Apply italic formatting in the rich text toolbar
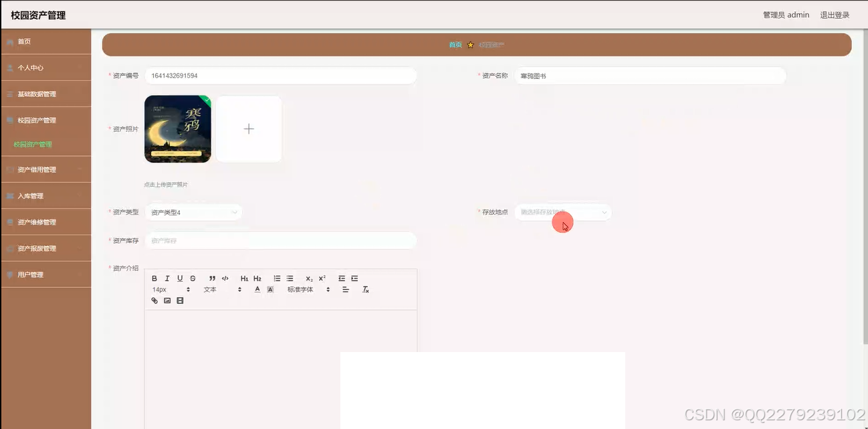868x429 pixels. click(167, 278)
